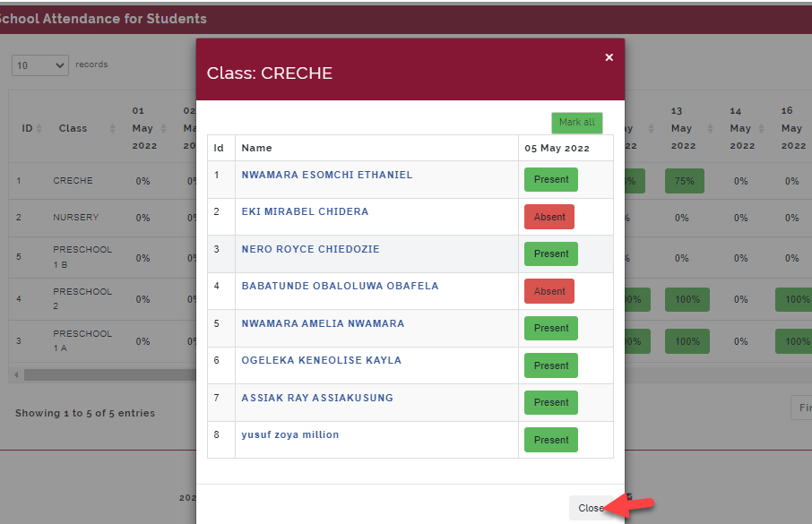Toggle Absent status for BABATUNDE OBALOLUWA OBAFELA
This screenshot has width=812, height=524.
pos(549,291)
